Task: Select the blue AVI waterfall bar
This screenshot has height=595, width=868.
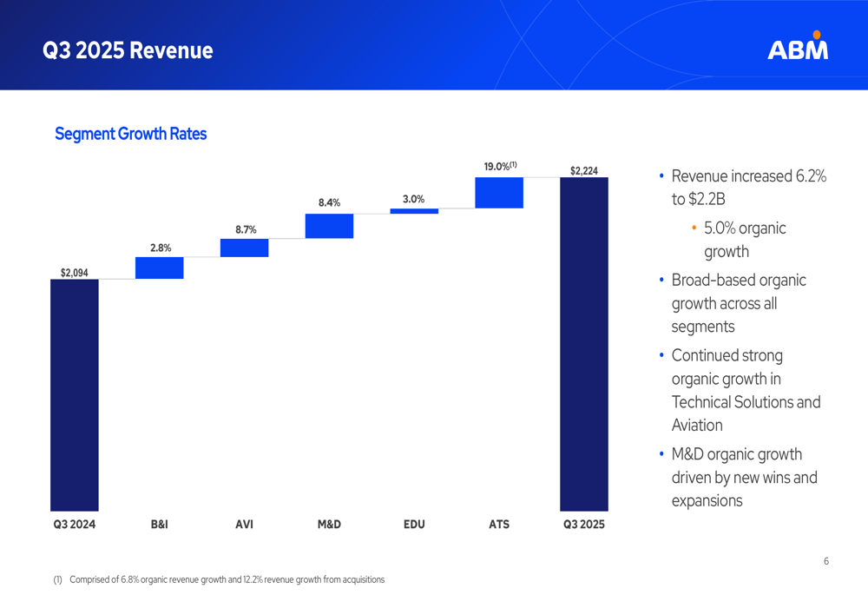Action: coord(244,248)
